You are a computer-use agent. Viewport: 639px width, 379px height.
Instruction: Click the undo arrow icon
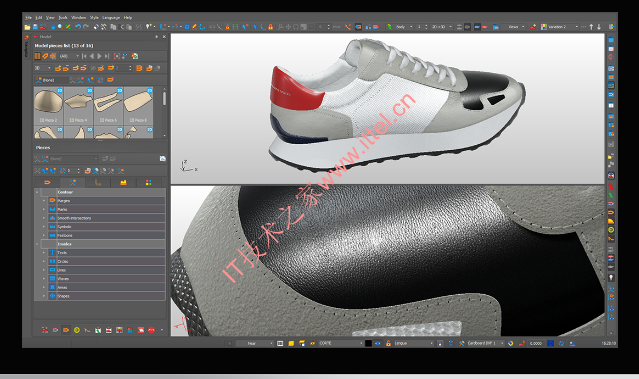click(78, 27)
